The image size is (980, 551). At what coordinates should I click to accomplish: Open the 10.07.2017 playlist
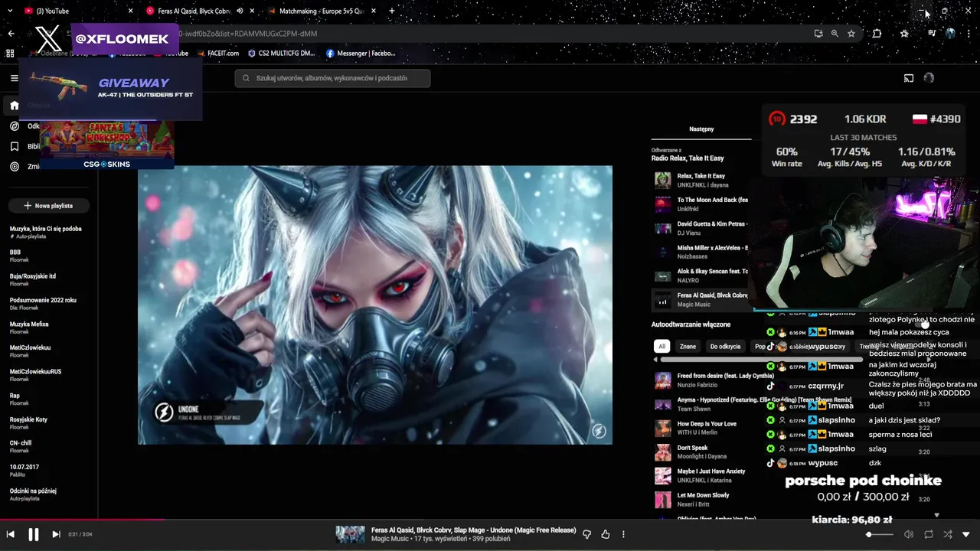[24, 471]
